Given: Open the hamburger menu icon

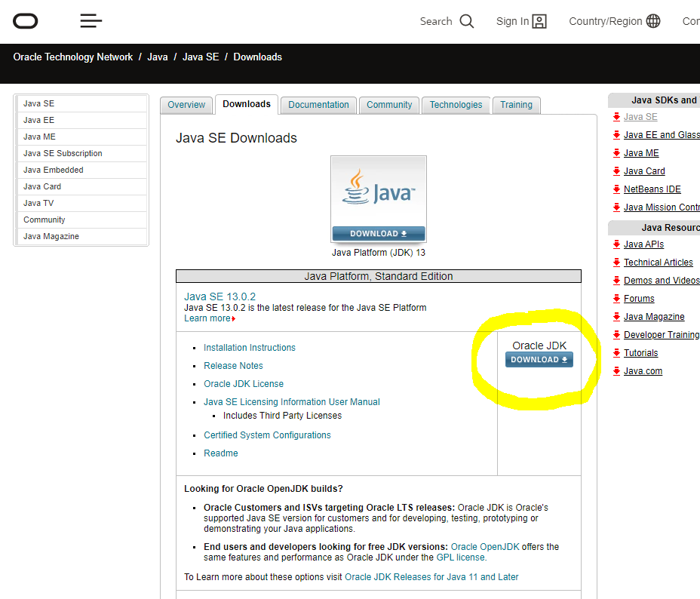Looking at the screenshot, I should (x=91, y=20).
